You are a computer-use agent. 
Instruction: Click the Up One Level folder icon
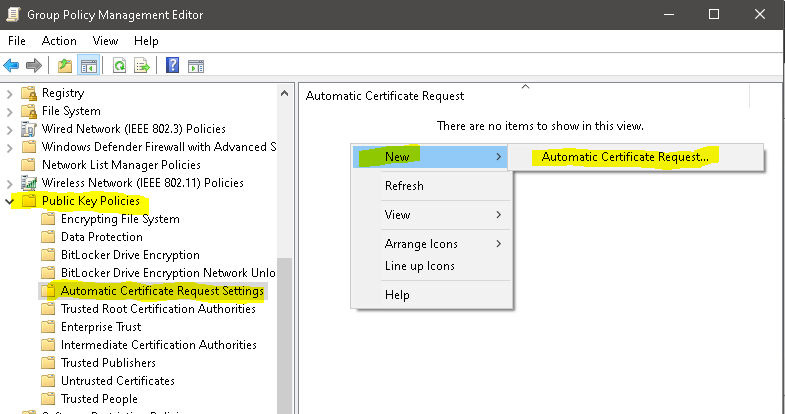tap(65, 66)
